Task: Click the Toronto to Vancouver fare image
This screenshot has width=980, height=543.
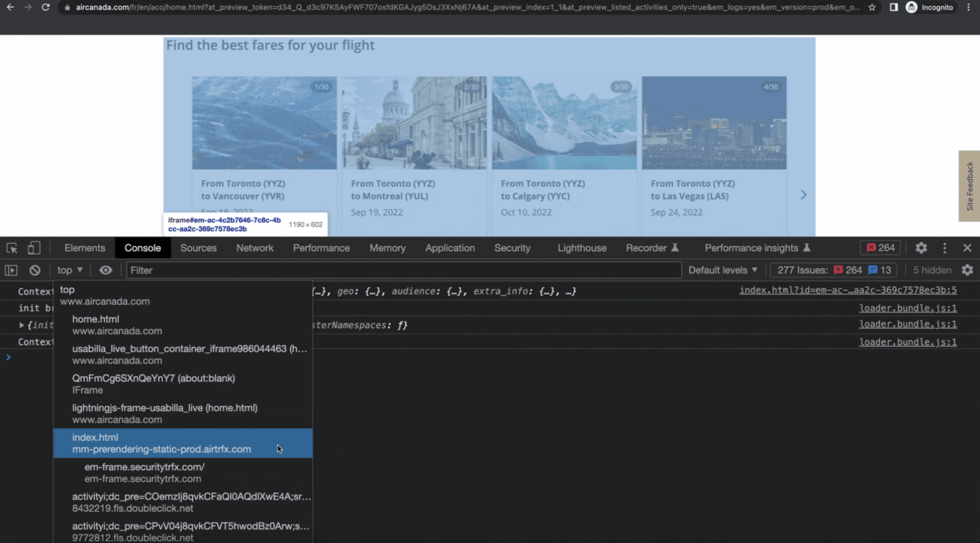Action: (265, 123)
